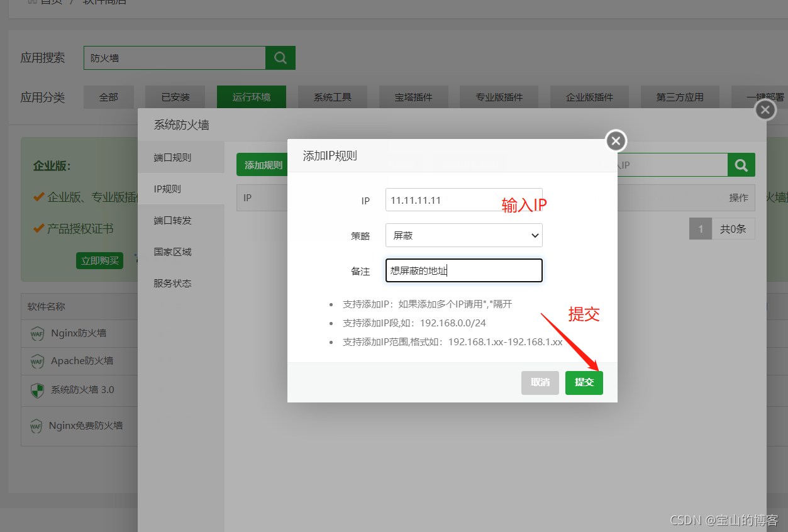Click the 备注 remark input field

tap(463, 271)
